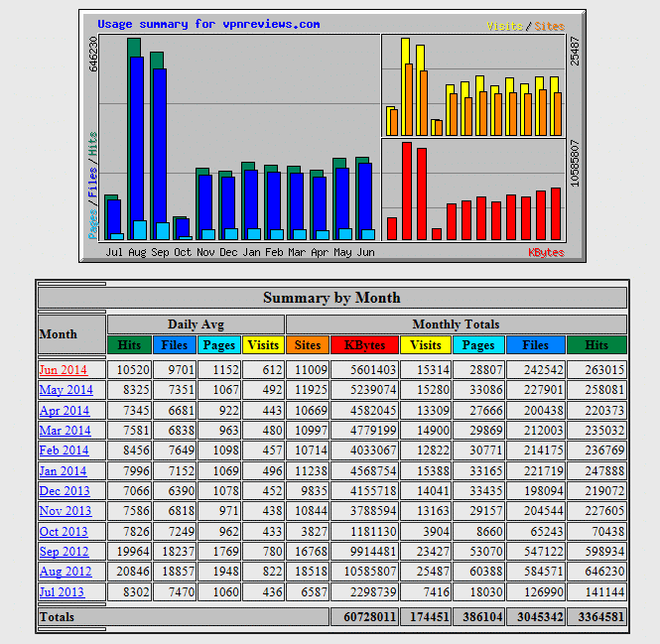Open the Sep 2012 report link
This screenshot has height=644, width=660.
pyautogui.click(x=64, y=552)
